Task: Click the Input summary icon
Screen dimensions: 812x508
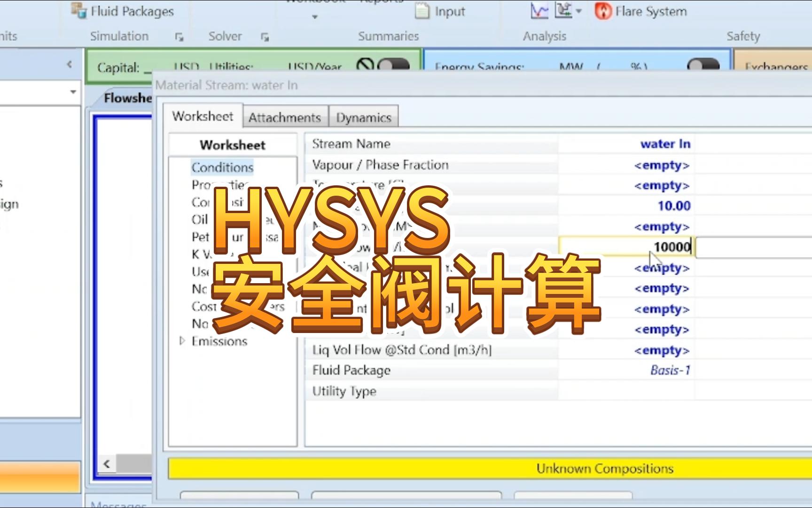Action: click(422, 11)
